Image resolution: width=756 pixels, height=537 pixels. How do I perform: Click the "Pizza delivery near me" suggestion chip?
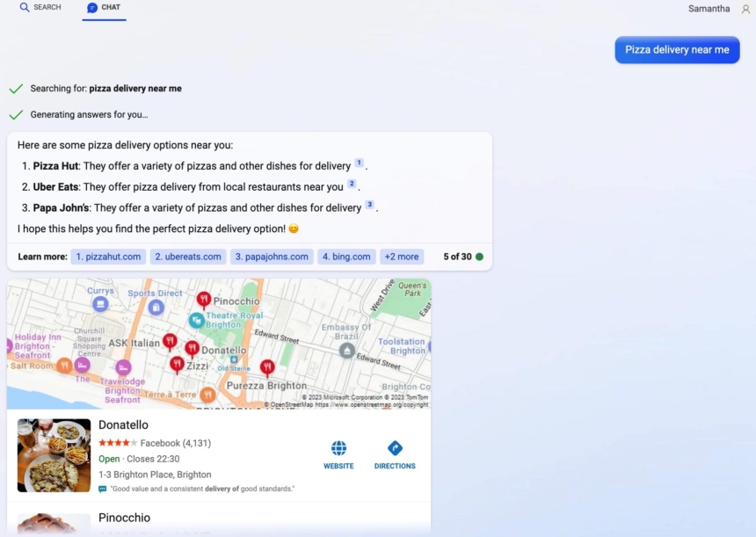677,50
